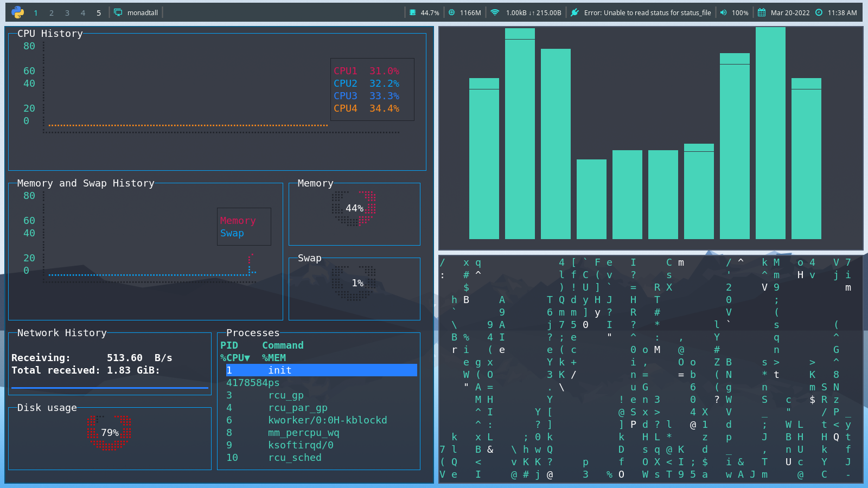Click the Python logo in the status bar
The height and width of the screenshot is (488, 868).
[18, 12]
